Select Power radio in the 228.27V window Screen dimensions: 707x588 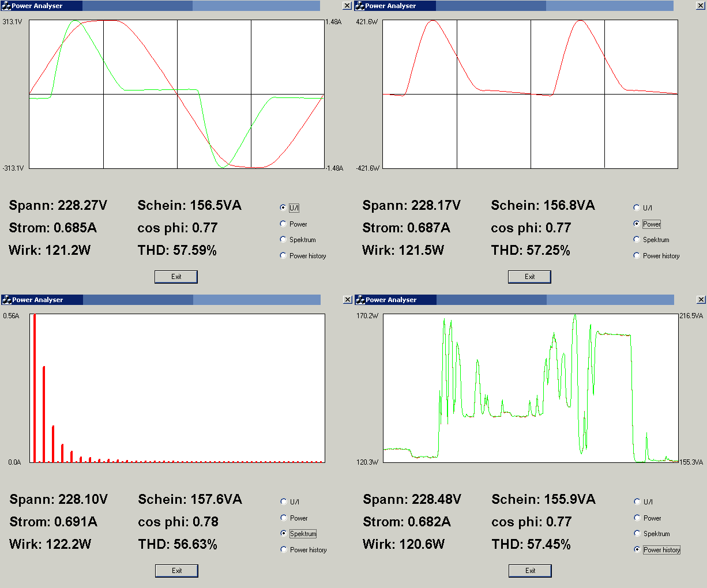point(283,224)
